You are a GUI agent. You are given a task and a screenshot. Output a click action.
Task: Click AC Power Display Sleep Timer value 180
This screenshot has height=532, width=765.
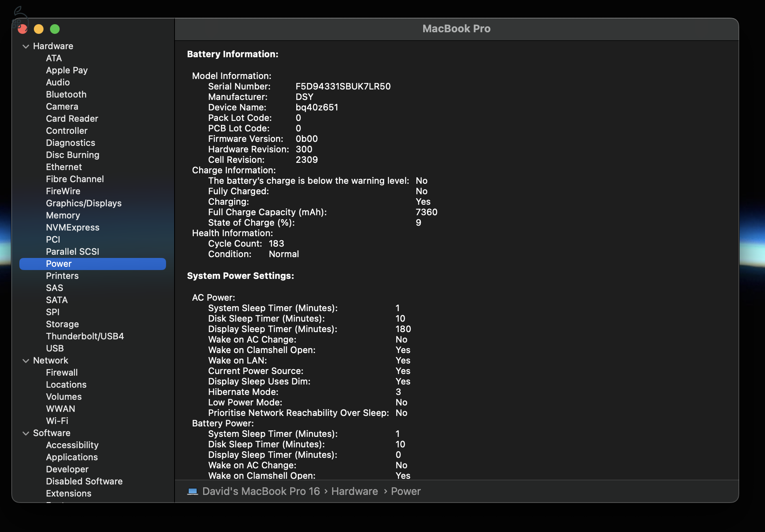[403, 329]
